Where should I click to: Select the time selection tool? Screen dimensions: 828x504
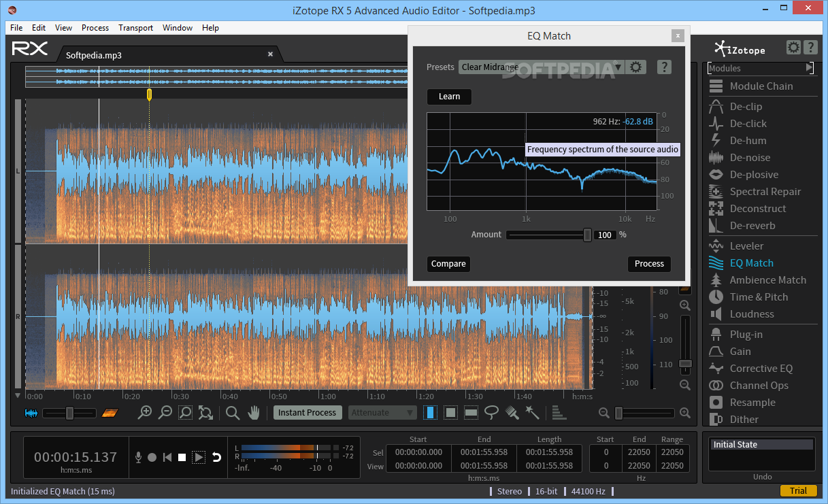(x=430, y=412)
